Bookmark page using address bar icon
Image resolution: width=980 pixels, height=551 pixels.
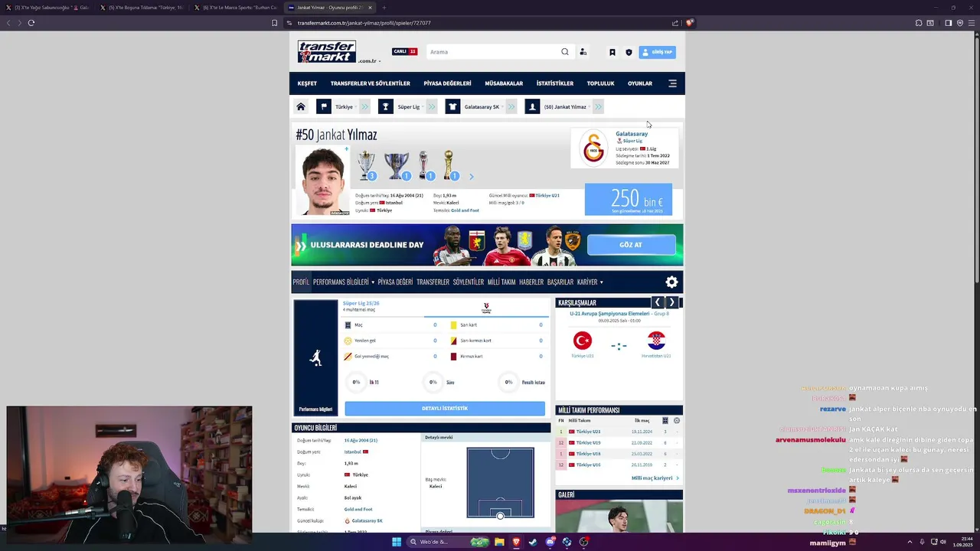point(274,23)
